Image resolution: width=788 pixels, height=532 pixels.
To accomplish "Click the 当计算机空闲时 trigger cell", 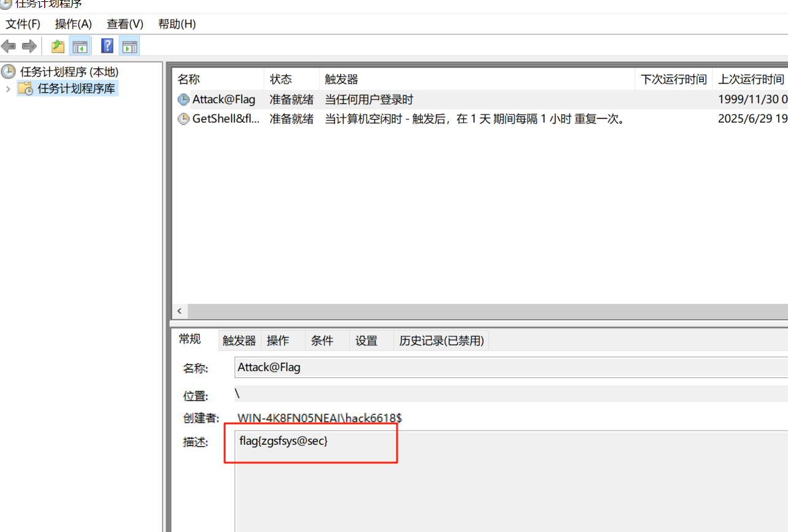I will click(x=476, y=119).
